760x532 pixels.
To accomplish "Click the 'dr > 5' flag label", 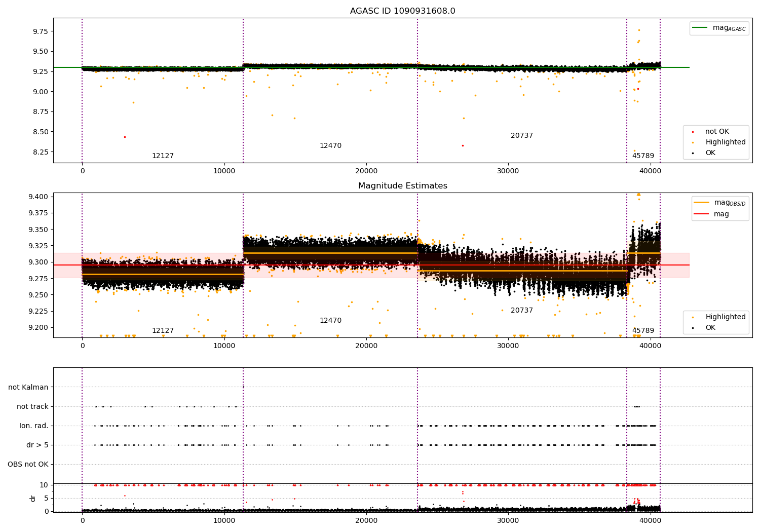I will coord(37,445).
